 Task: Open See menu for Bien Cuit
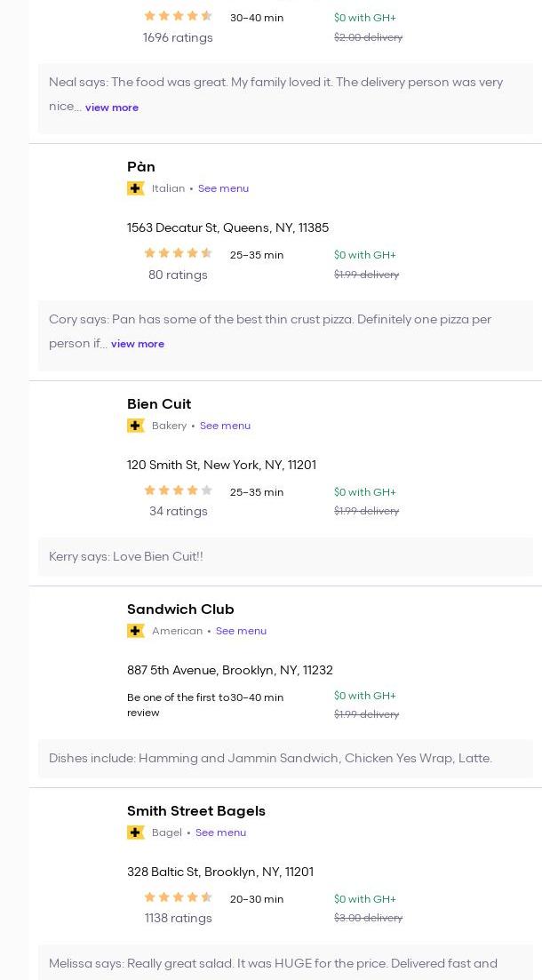coord(225,426)
